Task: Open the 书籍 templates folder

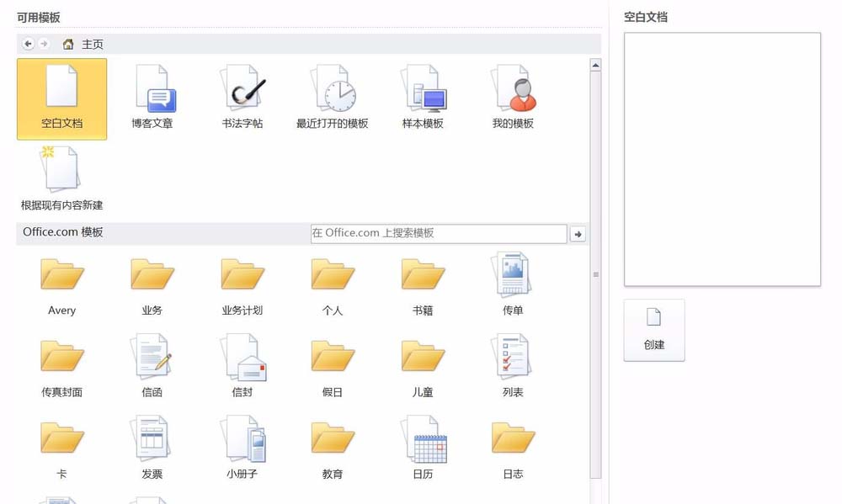Action: pyautogui.click(x=423, y=287)
